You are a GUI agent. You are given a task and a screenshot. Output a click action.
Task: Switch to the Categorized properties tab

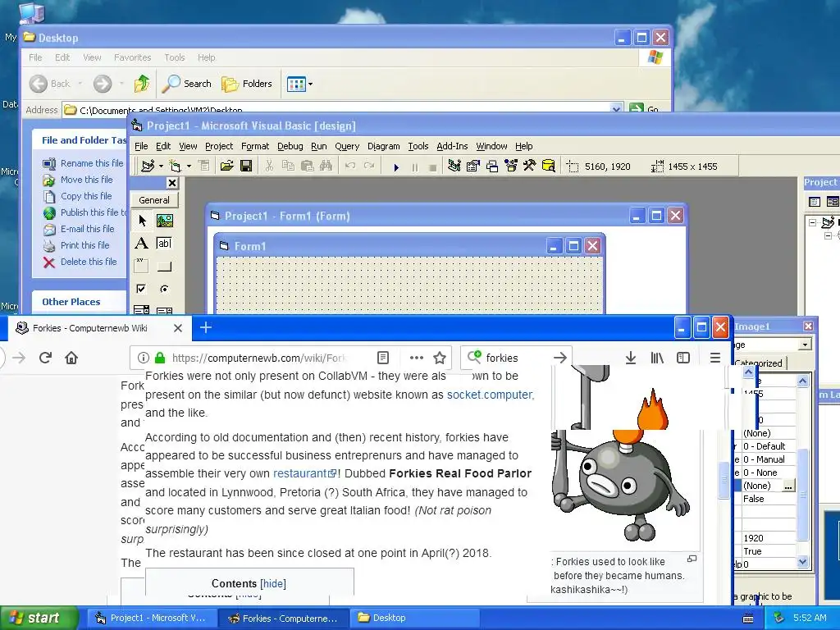[759, 363]
